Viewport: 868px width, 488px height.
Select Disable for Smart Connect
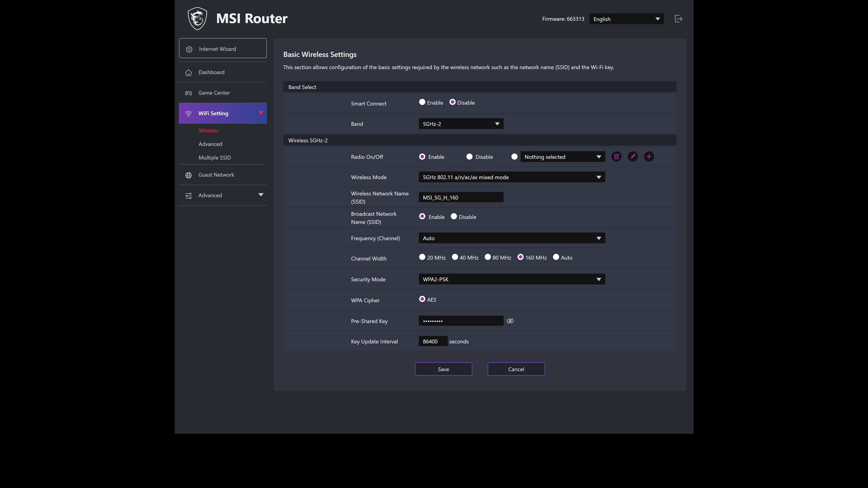coord(452,102)
